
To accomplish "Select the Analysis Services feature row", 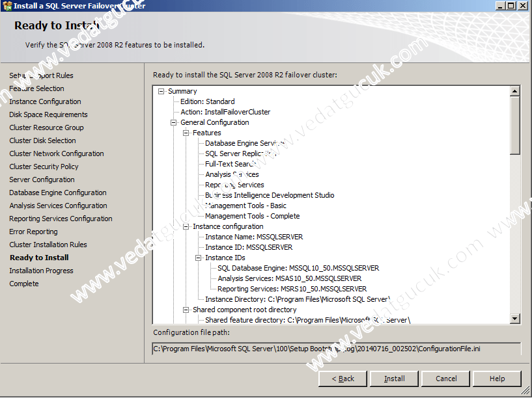I will coord(232,174).
